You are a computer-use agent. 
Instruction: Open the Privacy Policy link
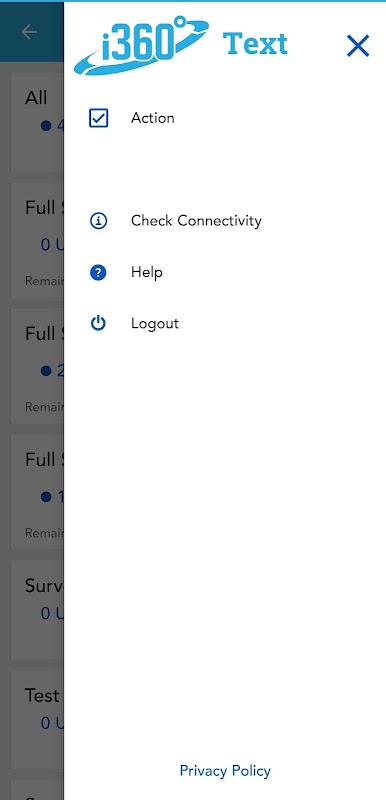[225, 770]
